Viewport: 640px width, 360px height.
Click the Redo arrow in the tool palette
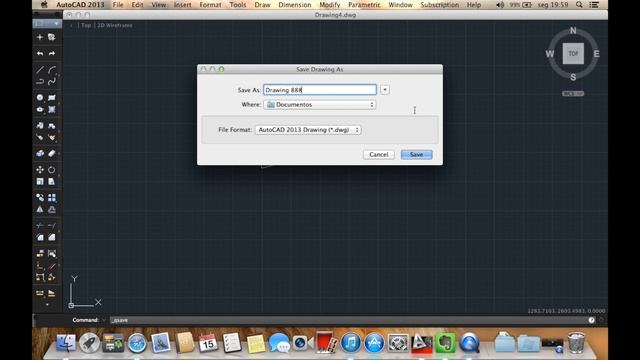coord(52,53)
